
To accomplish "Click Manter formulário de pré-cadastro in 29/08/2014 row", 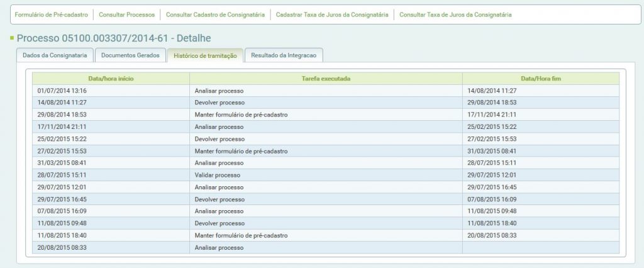I will coord(241,114).
